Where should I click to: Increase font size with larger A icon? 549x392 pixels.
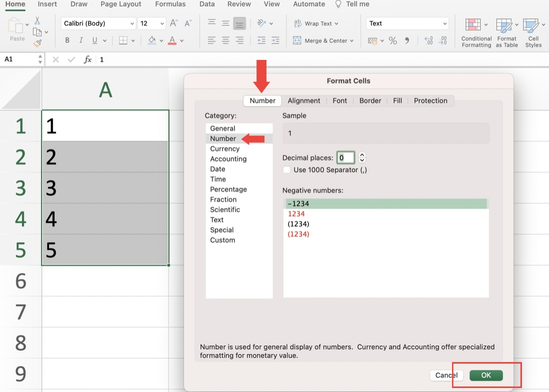173,23
